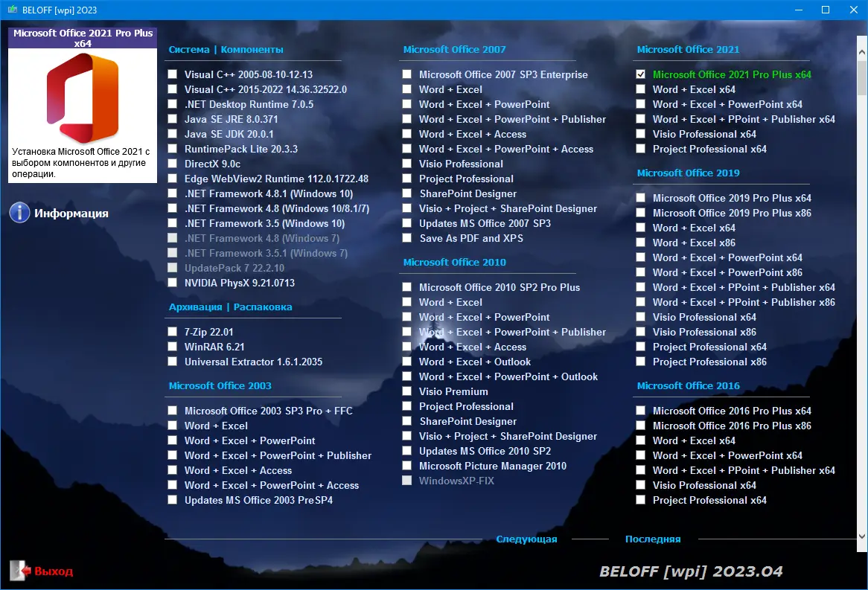The image size is (868, 590).
Task: Check Edge WebView2 Runtime 112.0.1722.48
Action: [x=173, y=179]
